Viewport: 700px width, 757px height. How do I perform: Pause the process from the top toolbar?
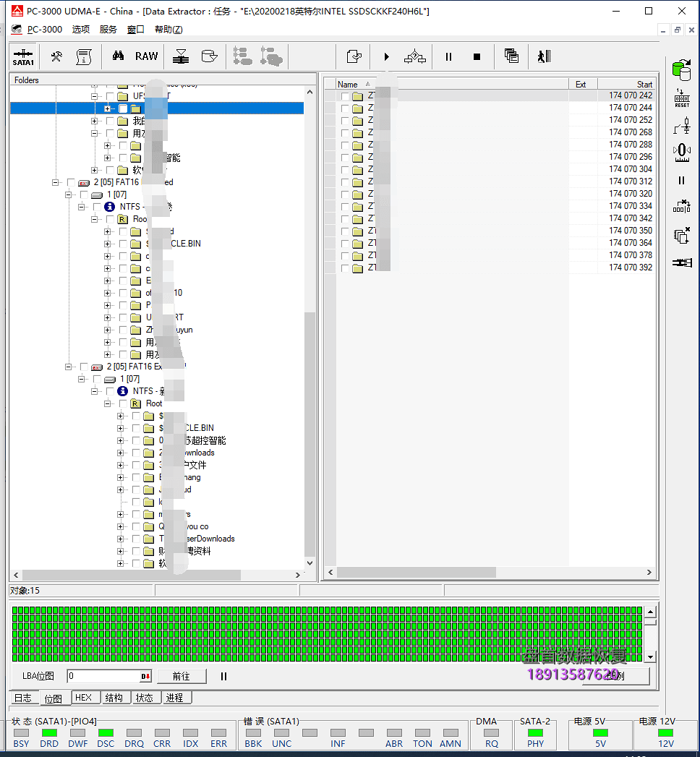point(448,57)
